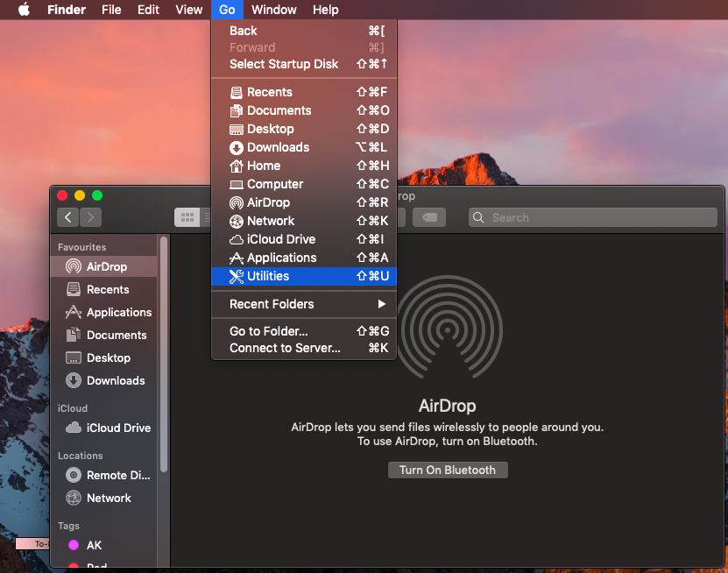Click Downloads icon in sidebar
Screen dimensions: 728x573
tap(74, 380)
